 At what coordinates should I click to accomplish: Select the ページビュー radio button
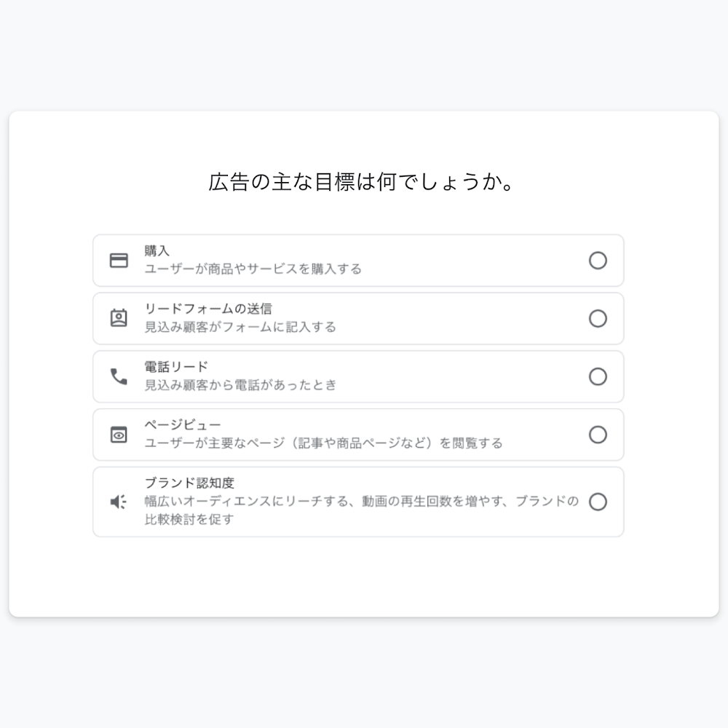pyautogui.click(x=598, y=435)
